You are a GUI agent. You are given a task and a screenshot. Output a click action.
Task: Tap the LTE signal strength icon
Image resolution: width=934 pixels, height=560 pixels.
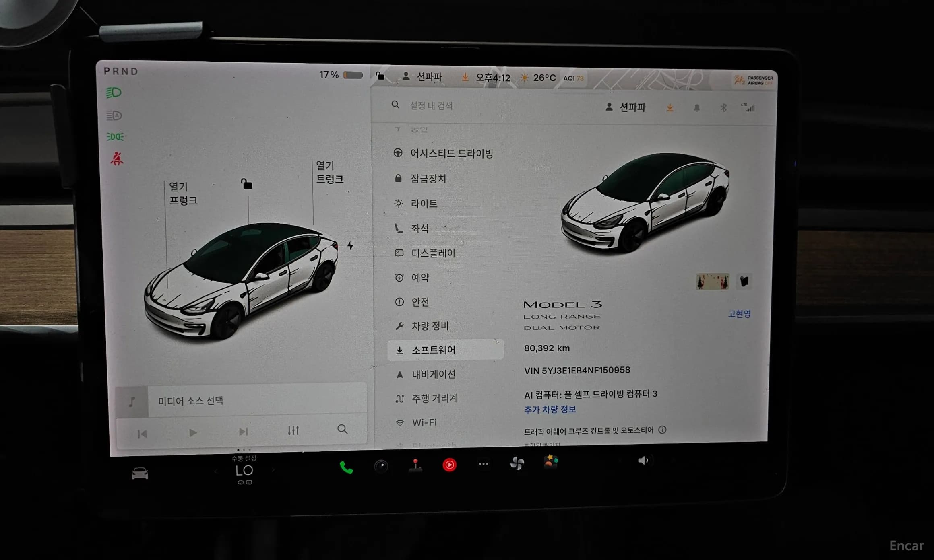(x=748, y=107)
